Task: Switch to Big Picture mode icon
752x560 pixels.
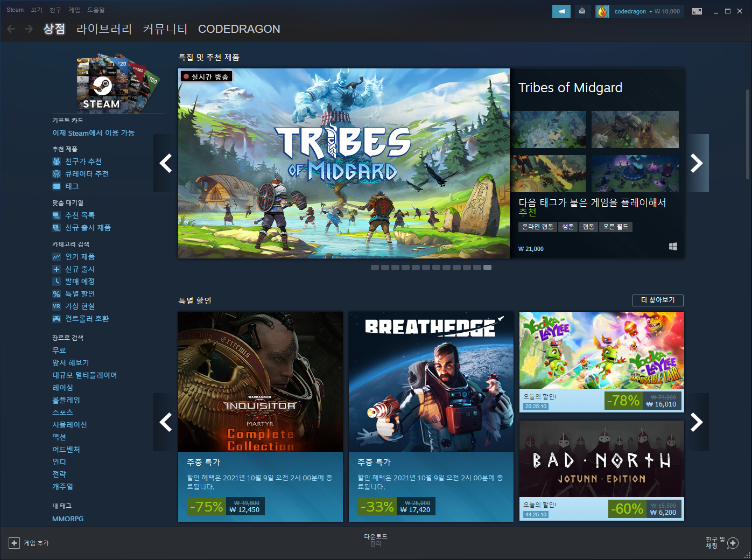Action: 697,11
